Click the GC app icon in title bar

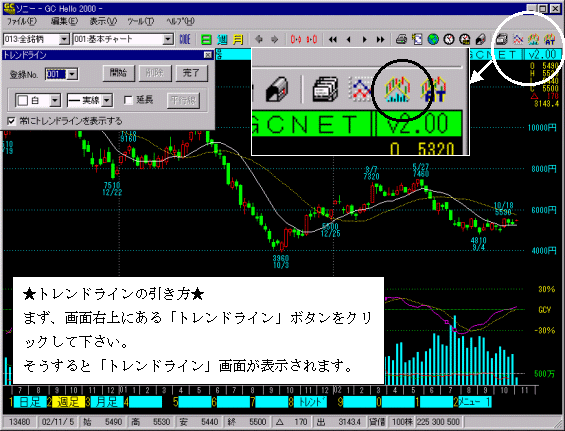click(x=9, y=8)
